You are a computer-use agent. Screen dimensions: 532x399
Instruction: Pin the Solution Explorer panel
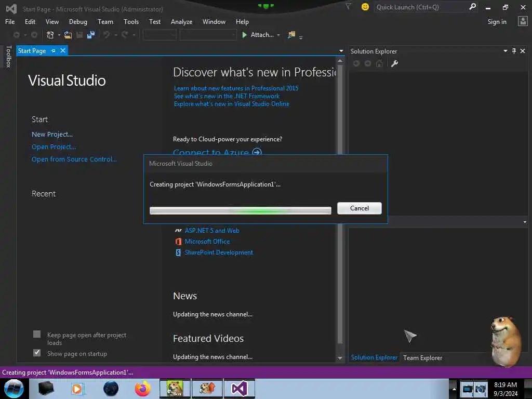click(514, 51)
